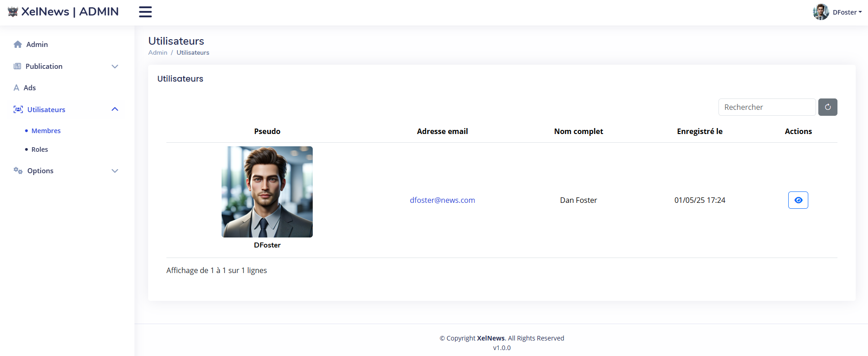Click the Admin breadcrumb link
This screenshot has width=868, height=356.
pos(158,52)
